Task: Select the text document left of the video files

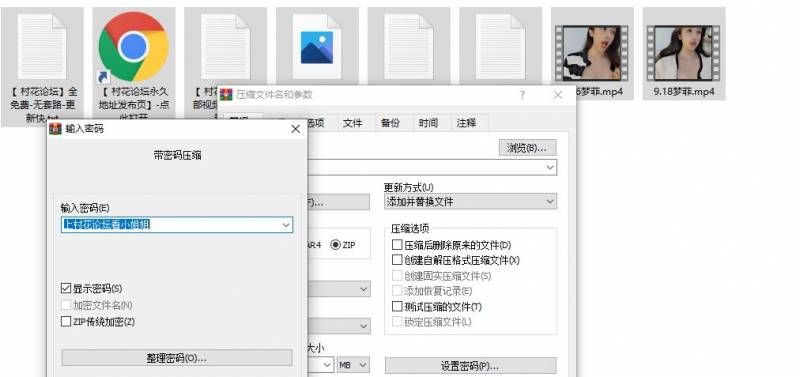Action: (501, 46)
